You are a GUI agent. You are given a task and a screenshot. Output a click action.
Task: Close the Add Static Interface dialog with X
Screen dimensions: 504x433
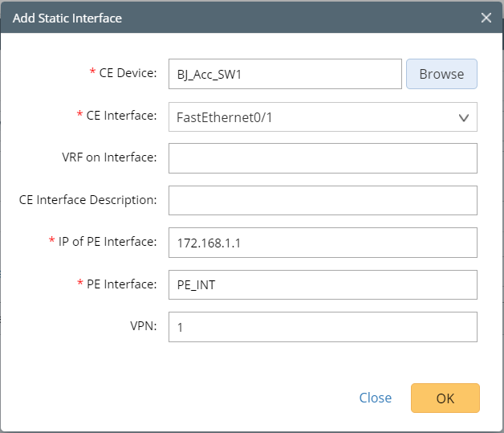(486, 18)
